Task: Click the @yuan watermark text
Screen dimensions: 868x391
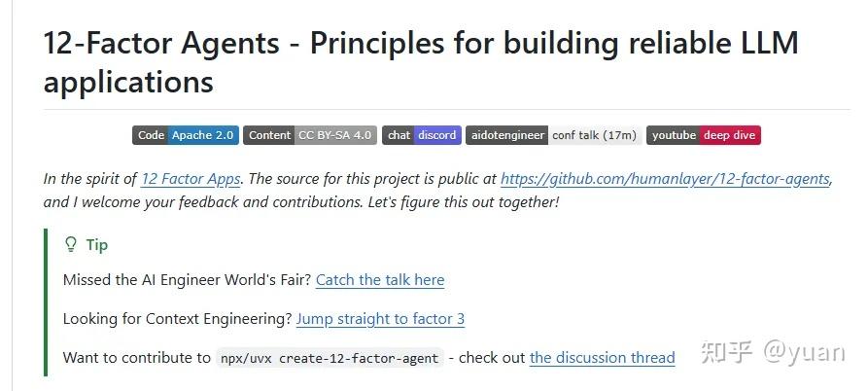Action: [804, 351]
